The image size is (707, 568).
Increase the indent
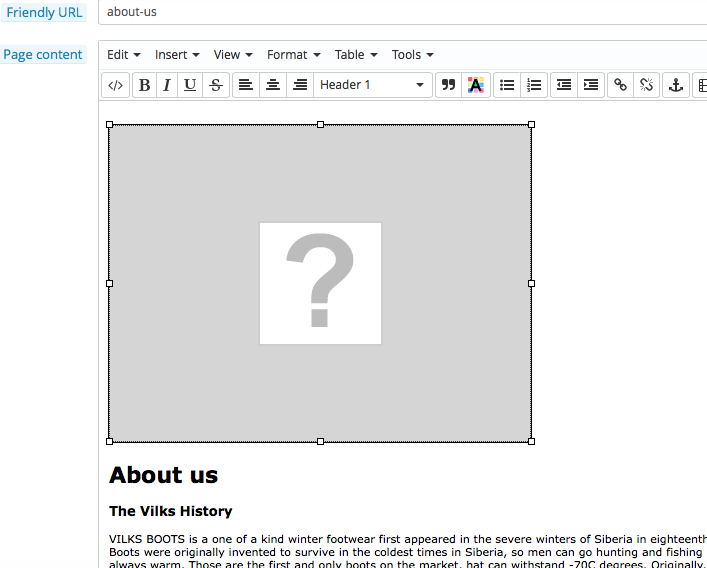591,85
